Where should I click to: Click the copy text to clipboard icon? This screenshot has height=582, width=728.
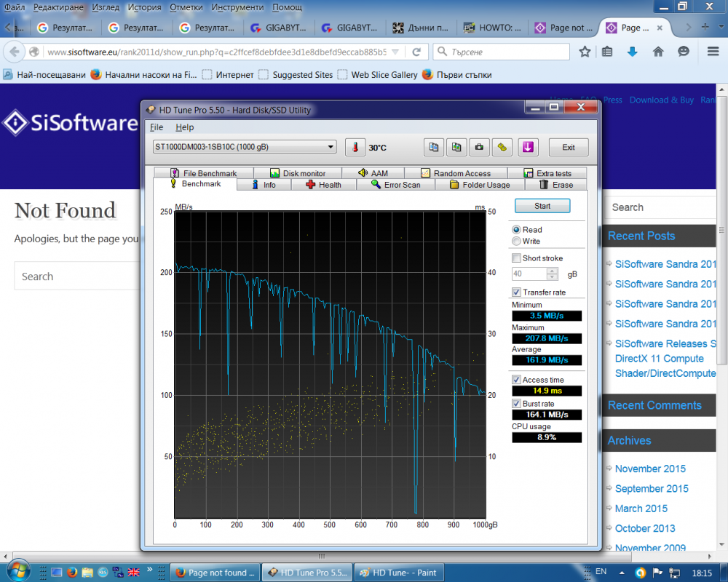(434, 148)
